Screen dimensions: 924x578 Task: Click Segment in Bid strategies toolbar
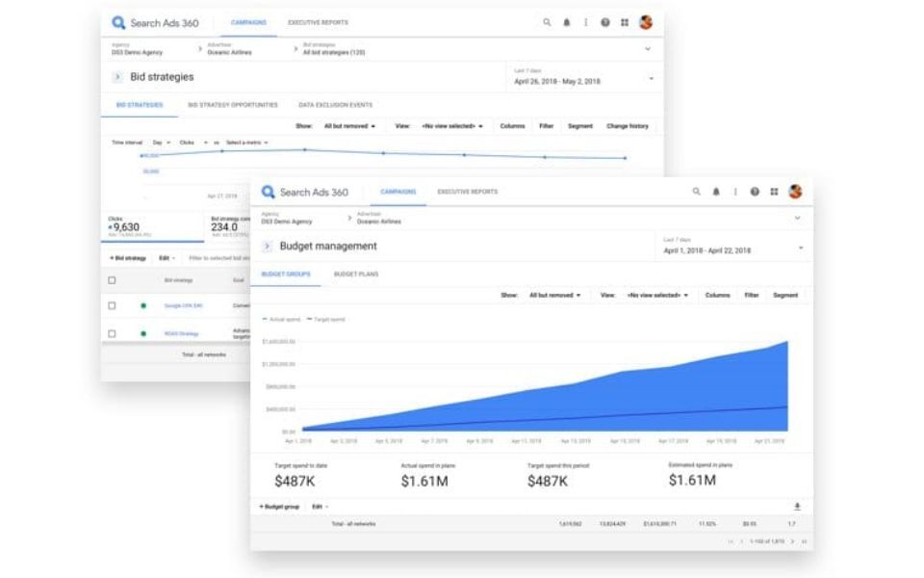[580, 126]
